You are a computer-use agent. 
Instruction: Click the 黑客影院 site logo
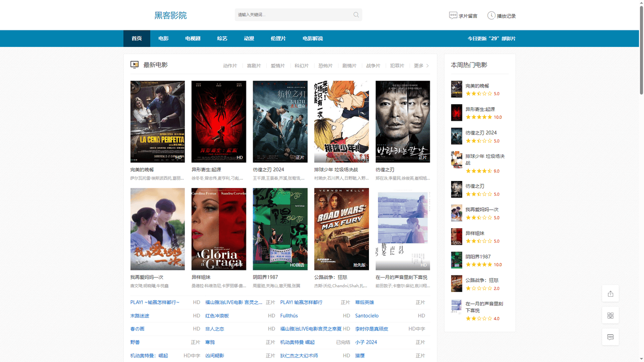tap(170, 15)
